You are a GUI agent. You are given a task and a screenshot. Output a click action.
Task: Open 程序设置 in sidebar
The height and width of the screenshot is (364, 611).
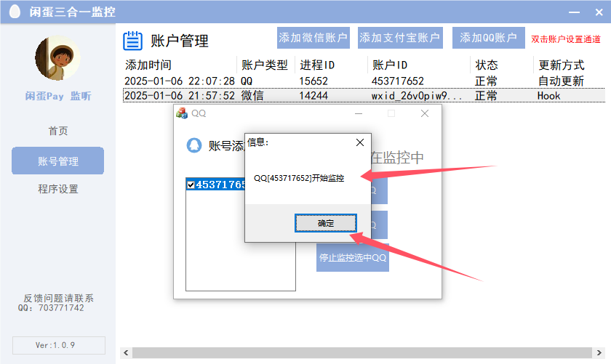click(x=57, y=189)
